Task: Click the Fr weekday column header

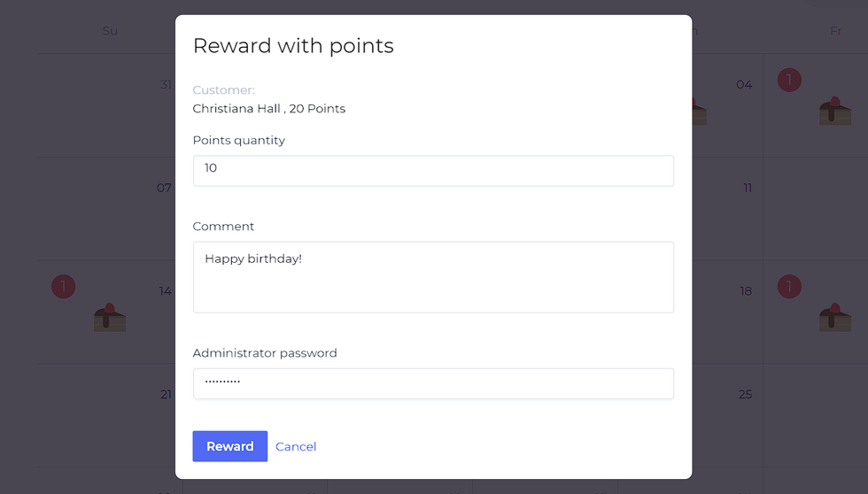Action: pyautogui.click(x=836, y=31)
